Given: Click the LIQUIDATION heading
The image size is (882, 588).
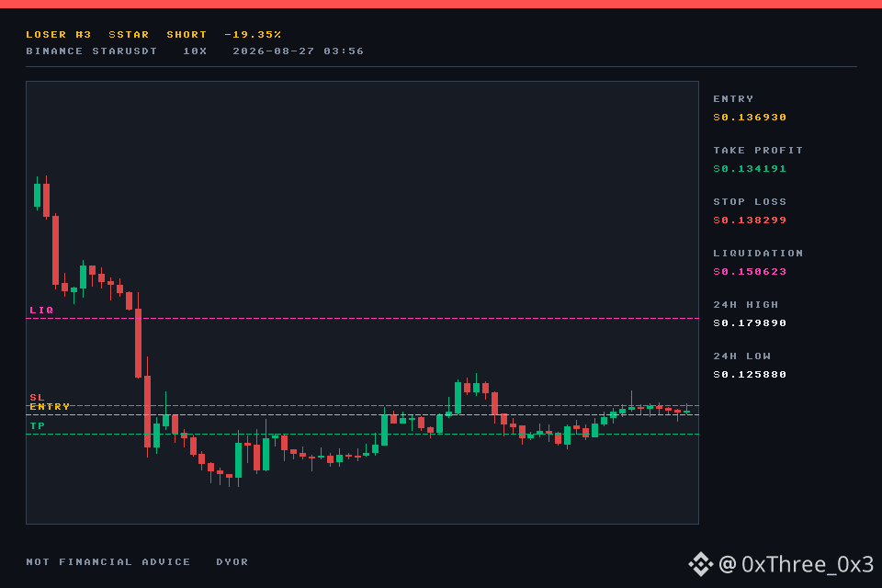Looking at the screenshot, I should [758, 254].
